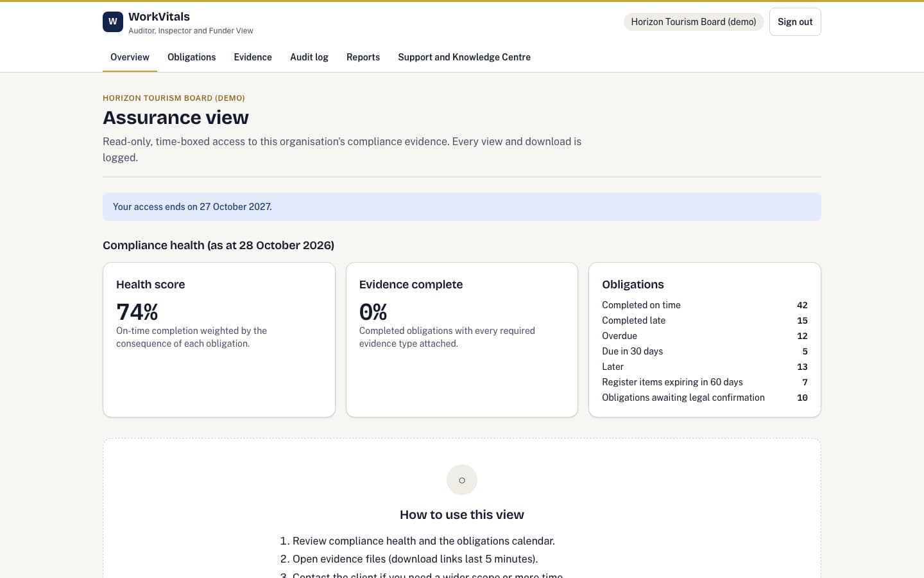
Task: Click Auditor, Inspector and Funder View subtitle
Action: [x=191, y=31]
